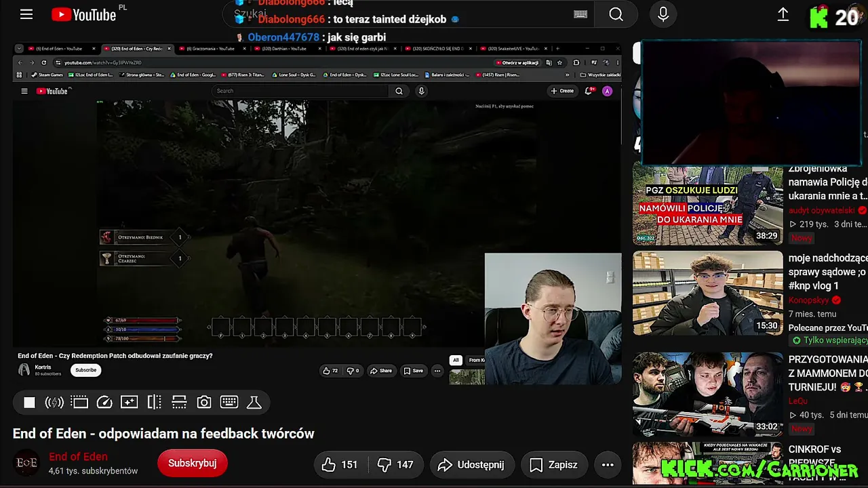Share the video via Udostępnij

(471, 464)
